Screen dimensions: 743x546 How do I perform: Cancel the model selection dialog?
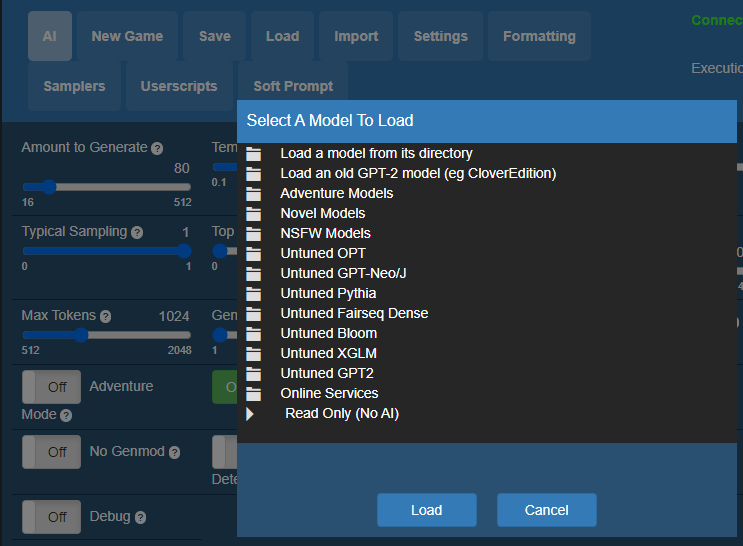click(x=546, y=510)
